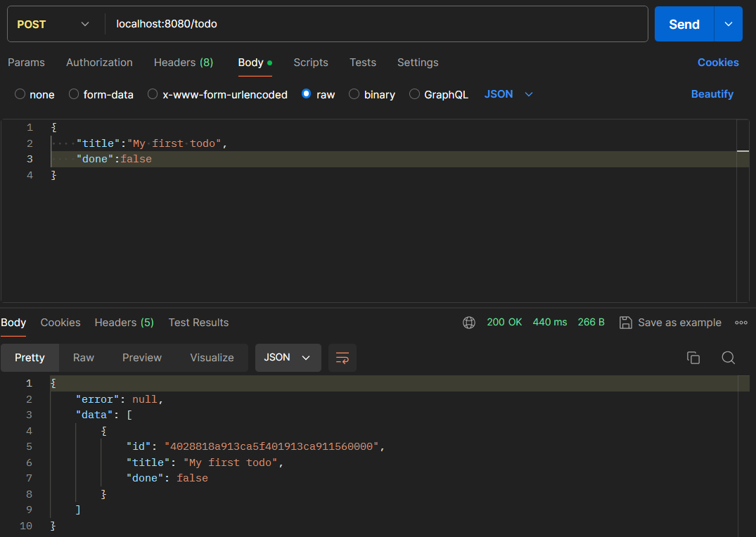This screenshot has width=756, height=537.
Task: Click the search magnifier icon in response
Action: pyautogui.click(x=728, y=358)
